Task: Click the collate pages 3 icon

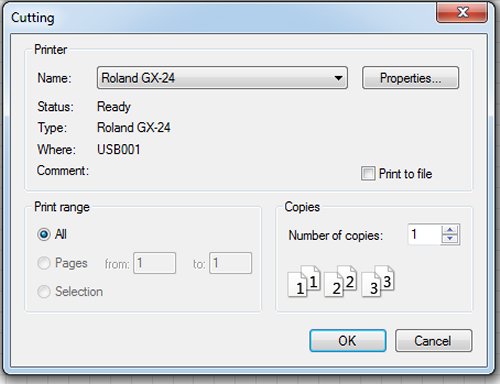Action: coord(378,281)
